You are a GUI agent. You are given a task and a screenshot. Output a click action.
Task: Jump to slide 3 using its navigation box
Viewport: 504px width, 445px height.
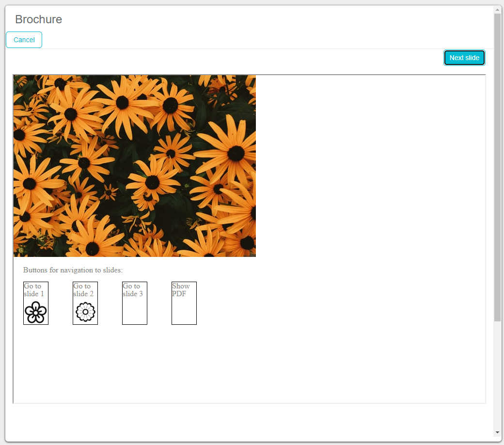click(134, 302)
